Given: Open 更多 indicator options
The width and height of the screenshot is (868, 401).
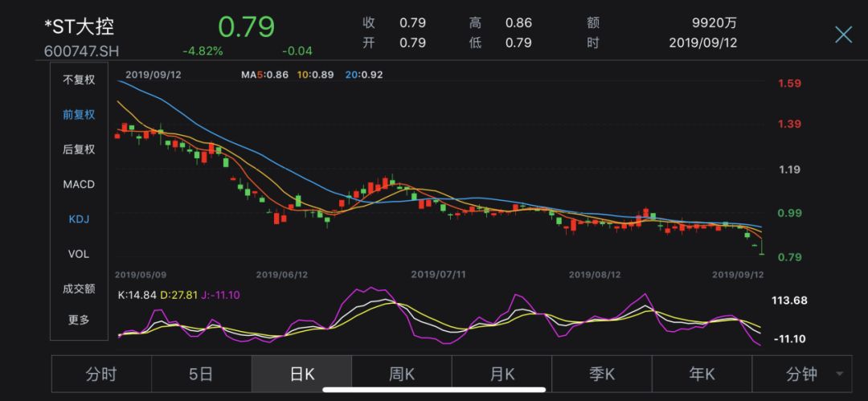Looking at the screenshot, I should 79,320.
